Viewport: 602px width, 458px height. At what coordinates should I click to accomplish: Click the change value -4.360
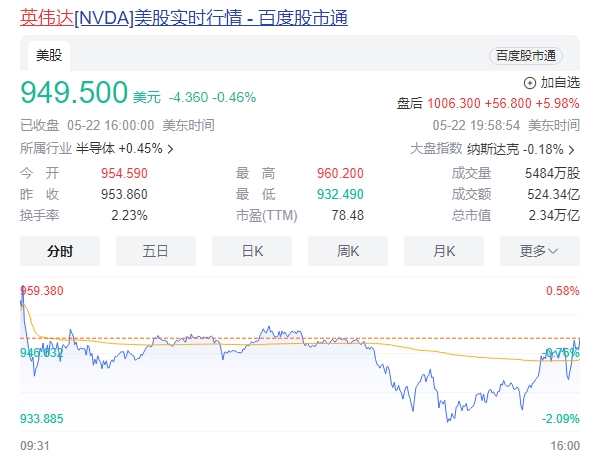pos(189,97)
